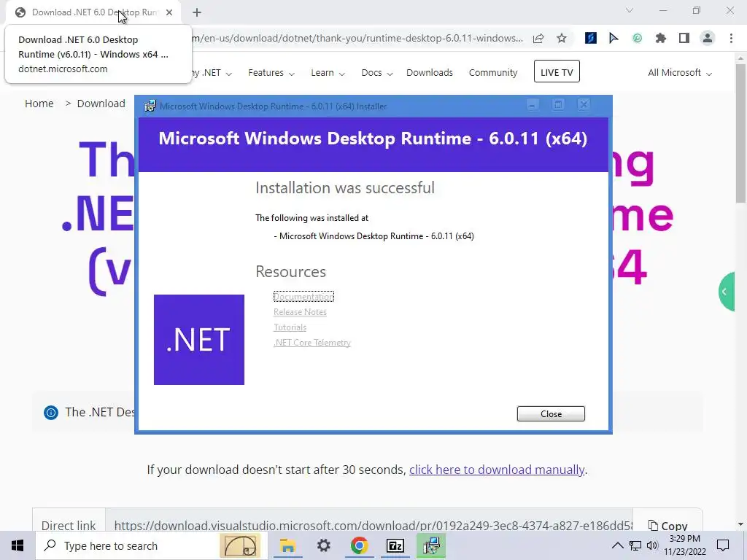Open File Explorer from taskbar
This screenshot has width=747, height=560.
(x=287, y=545)
